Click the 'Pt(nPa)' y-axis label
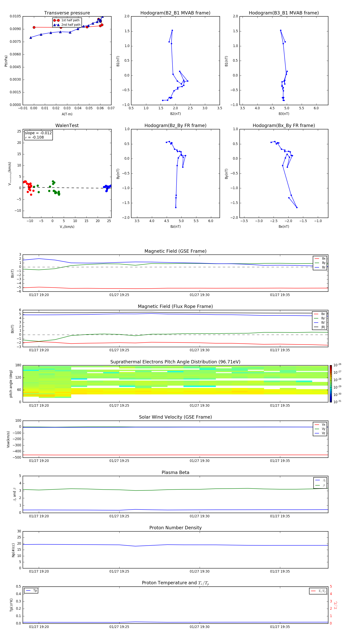 6,61
